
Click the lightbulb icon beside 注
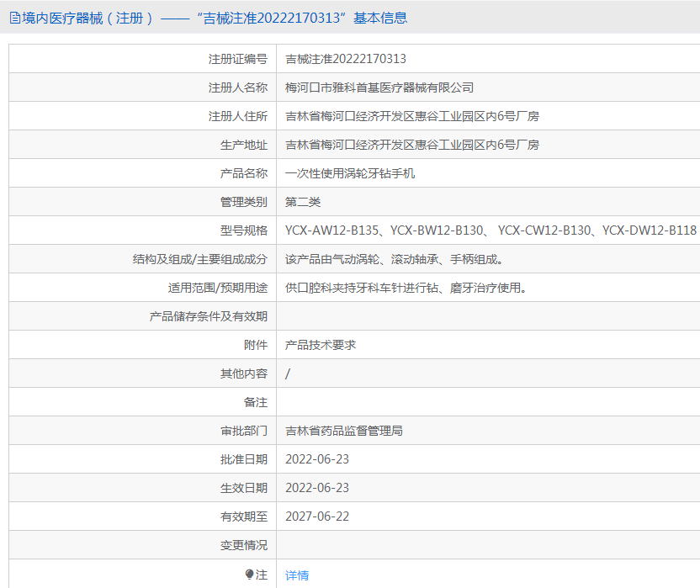[x=250, y=575]
